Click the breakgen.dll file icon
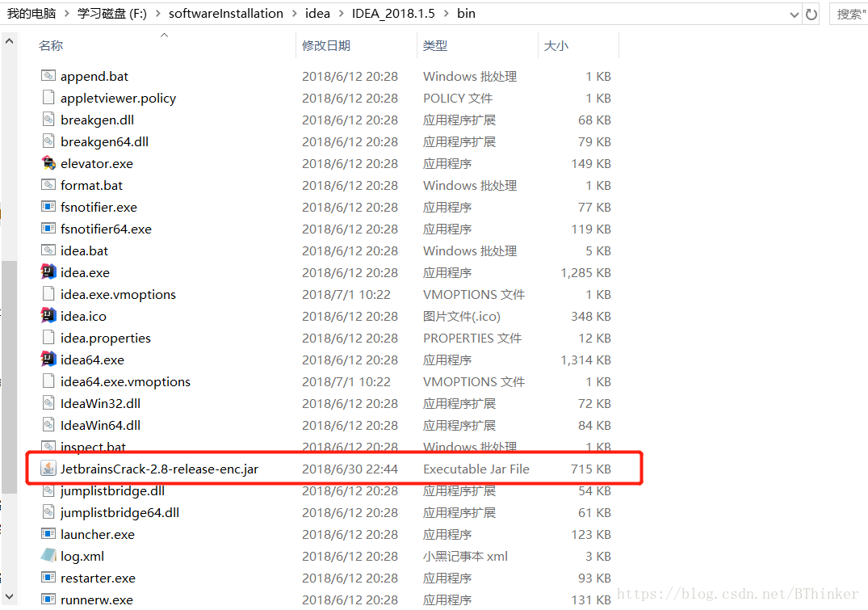 (x=48, y=119)
